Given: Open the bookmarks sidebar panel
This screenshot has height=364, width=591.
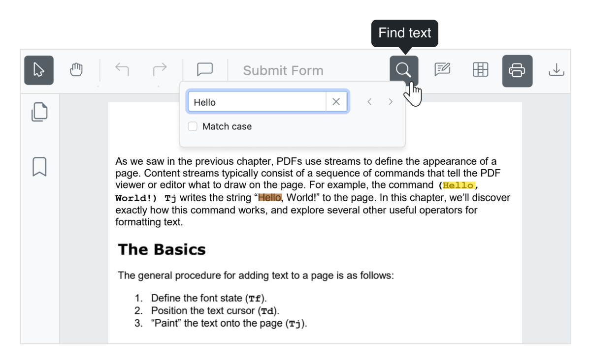Looking at the screenshot, I should (39, 167).
